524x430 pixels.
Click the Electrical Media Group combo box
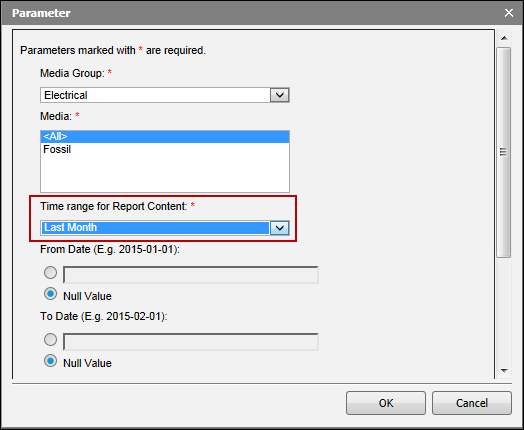pos(165,95)
